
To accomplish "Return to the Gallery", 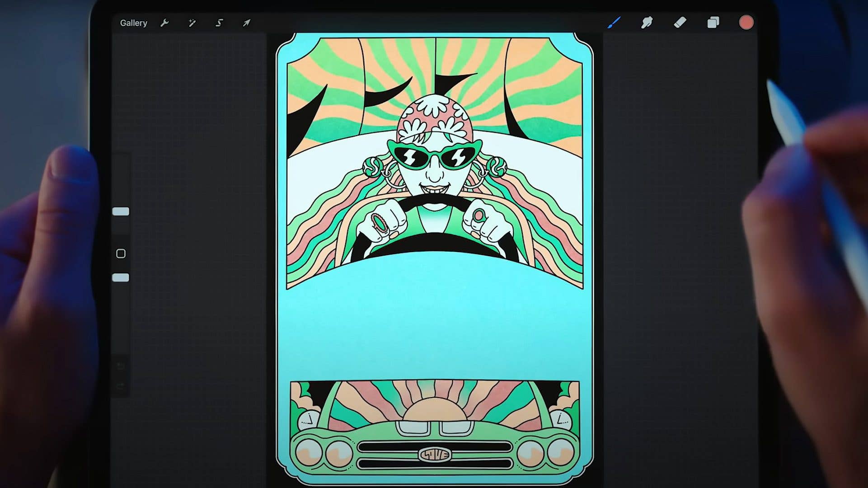I will coord(134,23).
